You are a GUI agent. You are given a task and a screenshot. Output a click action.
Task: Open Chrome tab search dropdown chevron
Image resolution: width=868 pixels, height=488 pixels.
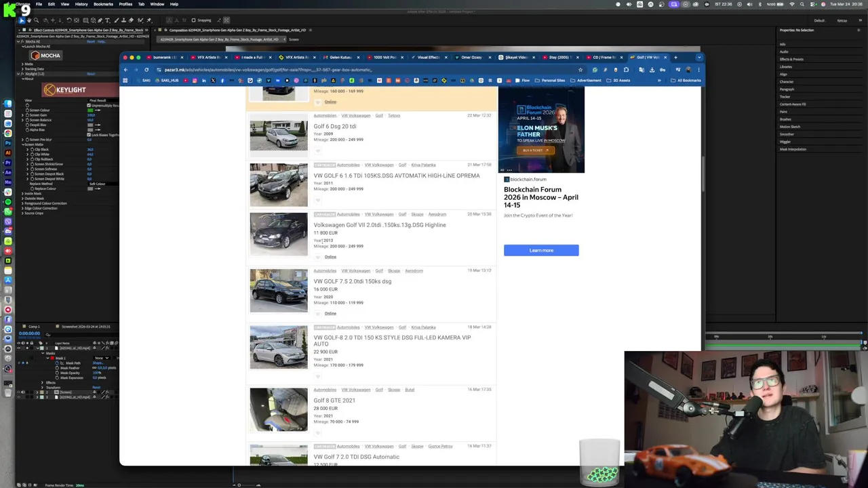[699, 58]
